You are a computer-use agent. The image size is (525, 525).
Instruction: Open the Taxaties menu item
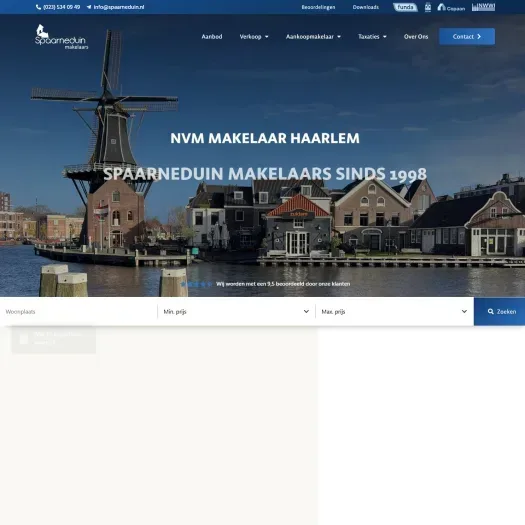click(x=369, y=36)
